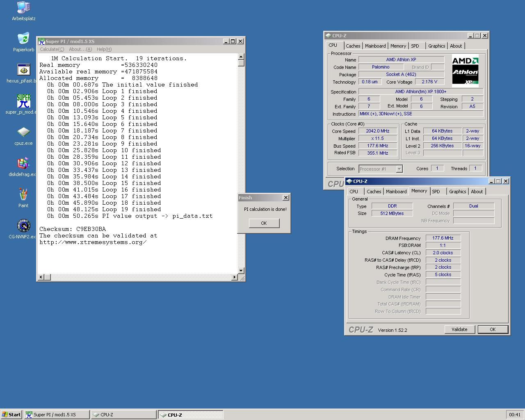Click the Specification AMD Athlon(tm) XP 1800+ field

(x=421, y=92)
